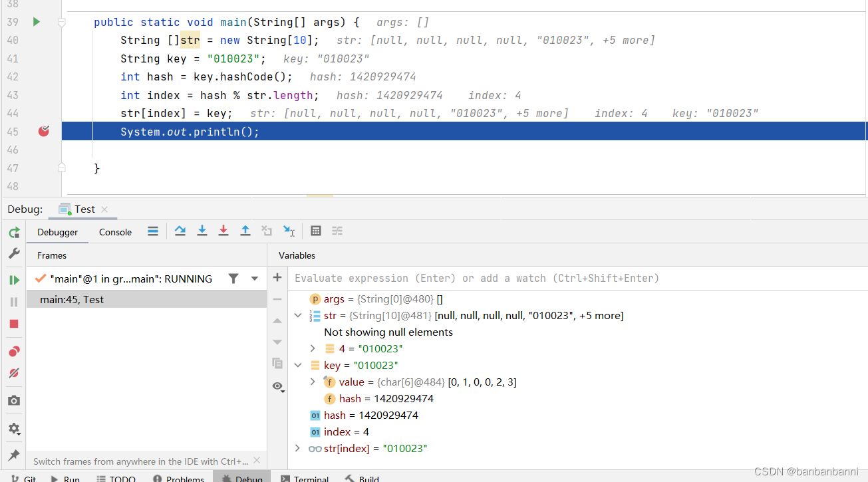
Task: Open Evaluate Expression calculator
Action: (x=316, y=231)
